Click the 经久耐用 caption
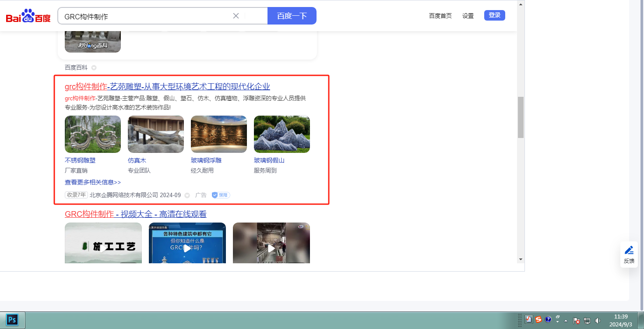The height and width of the screenshot is (329, 644). click(202, 170)
